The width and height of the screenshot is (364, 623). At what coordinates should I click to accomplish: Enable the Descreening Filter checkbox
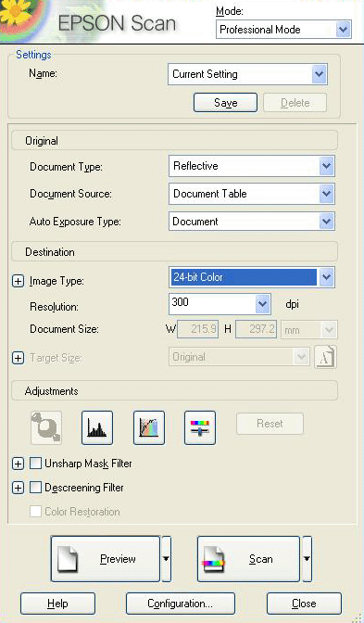coord(36,488)
